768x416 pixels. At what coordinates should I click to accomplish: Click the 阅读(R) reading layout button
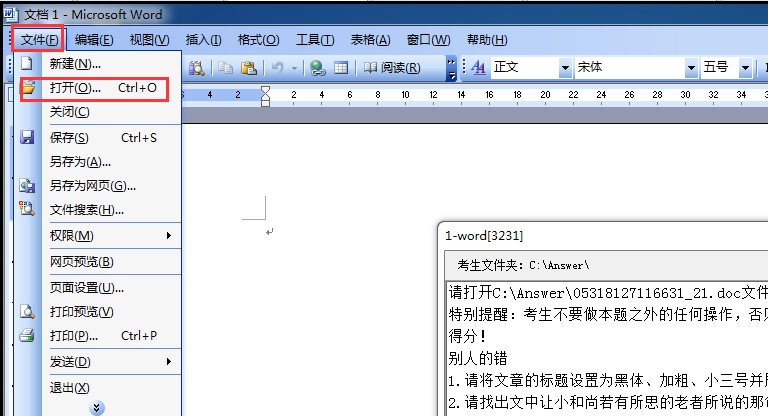click(x=390, y=68)
